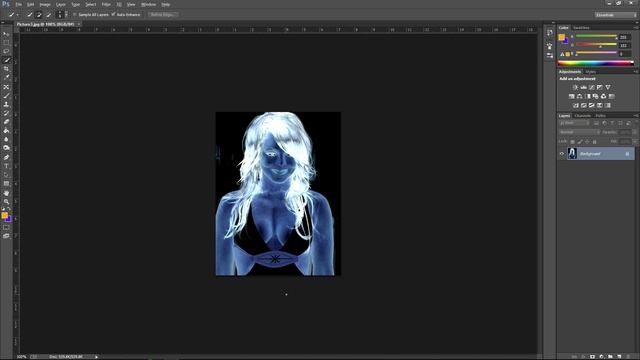Uncheck Auto-Enhance checkbox
640x360 pixels.
(x=113, y=15)
